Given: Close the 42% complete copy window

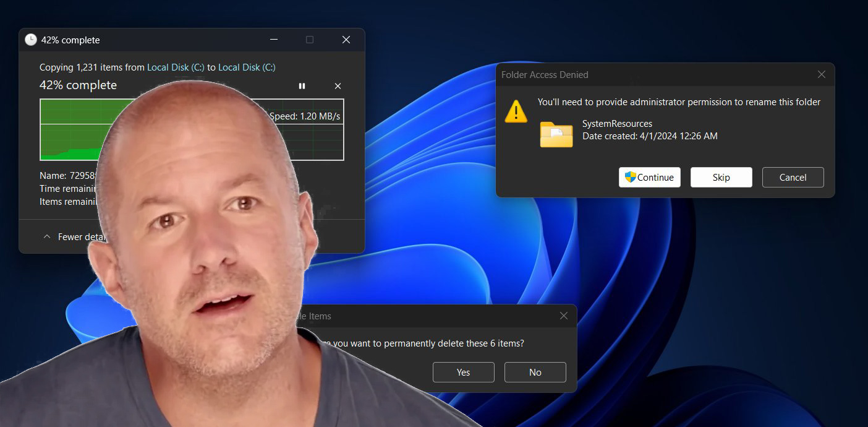Looking at the screenshot, I should point(346,40).
